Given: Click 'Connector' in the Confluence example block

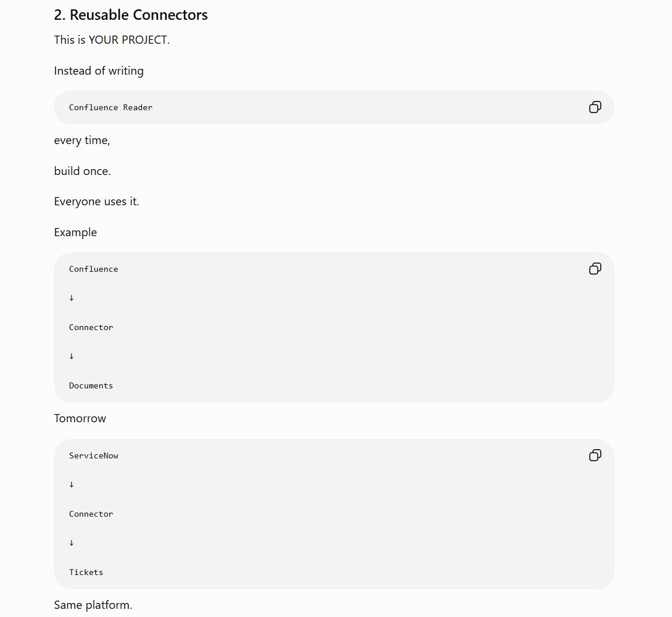Looking at the screenshot, I should [91, 327].
